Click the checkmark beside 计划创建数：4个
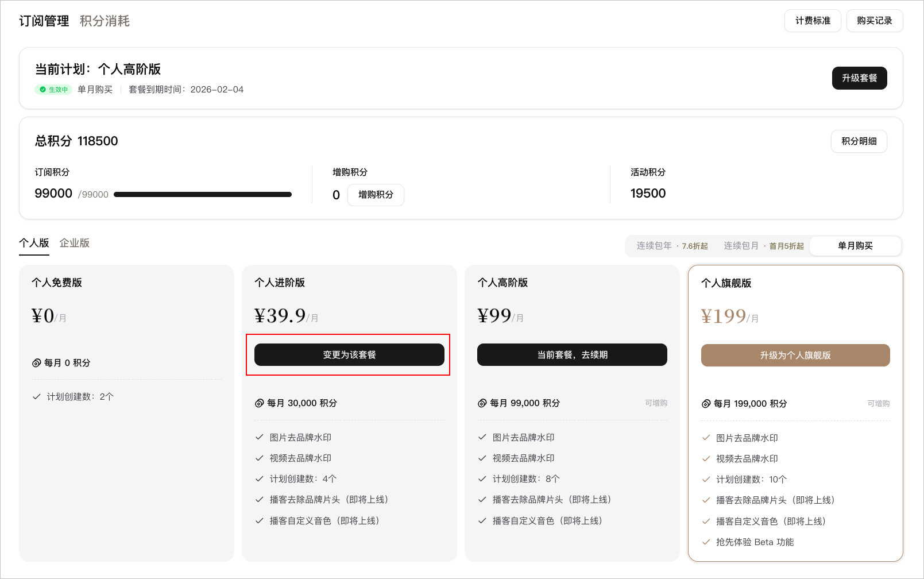Screen dimensions: 924x579 [259, 479]
